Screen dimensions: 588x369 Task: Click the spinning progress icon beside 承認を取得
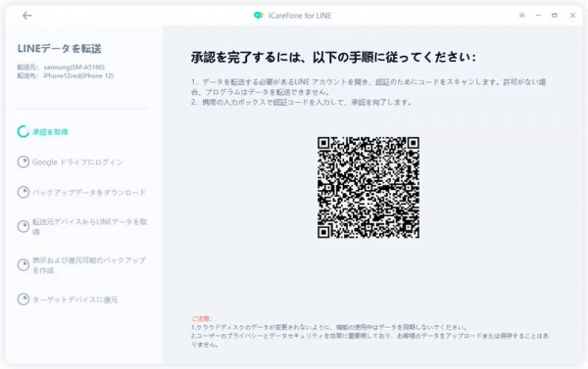pos(24,131)
